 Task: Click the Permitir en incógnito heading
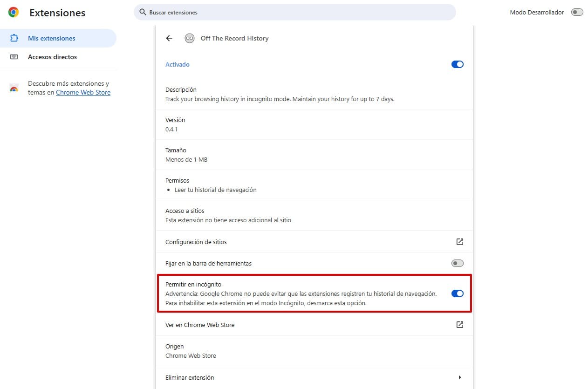pos(193,284)
